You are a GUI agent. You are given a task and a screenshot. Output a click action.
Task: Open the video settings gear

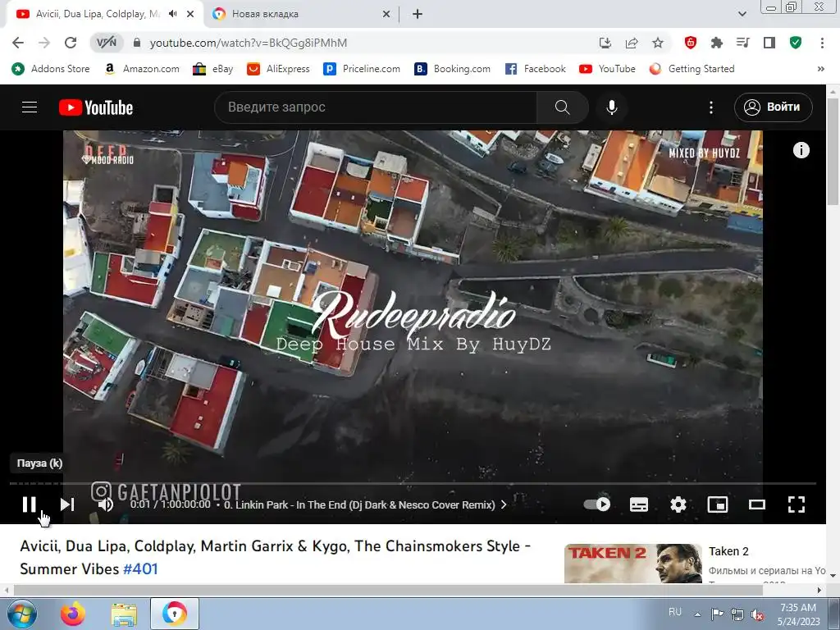click(x=678, y=504)
